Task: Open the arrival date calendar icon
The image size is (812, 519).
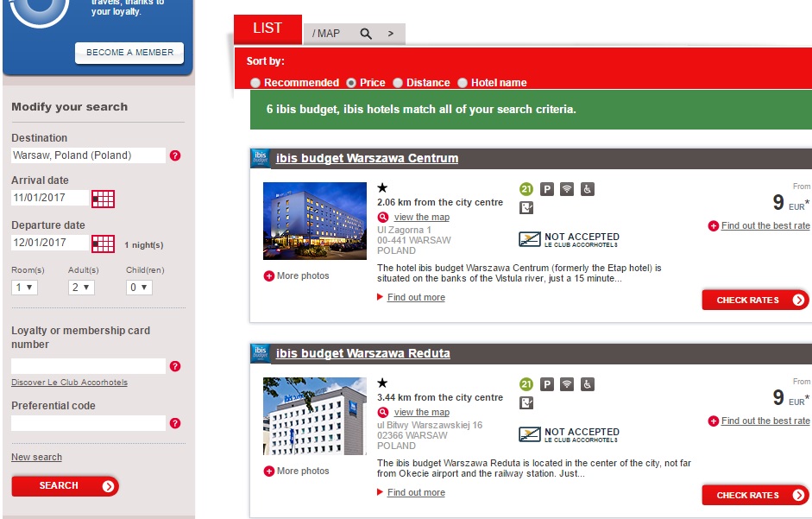Action: [103, 199]
